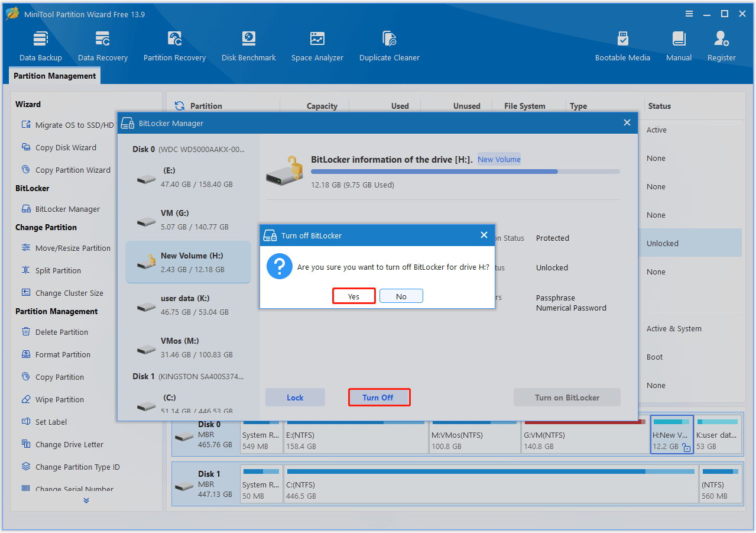Choose Delete Partition
The width and height of the screenshot is (756, 533).
tap(54, 332)
